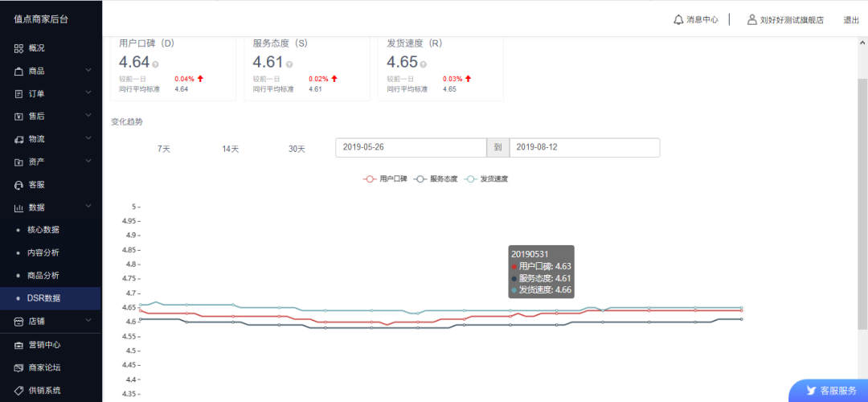Click the 4.95 axis label
The width and height of the screenshot is (868, 402).
[x=128, y=221]
